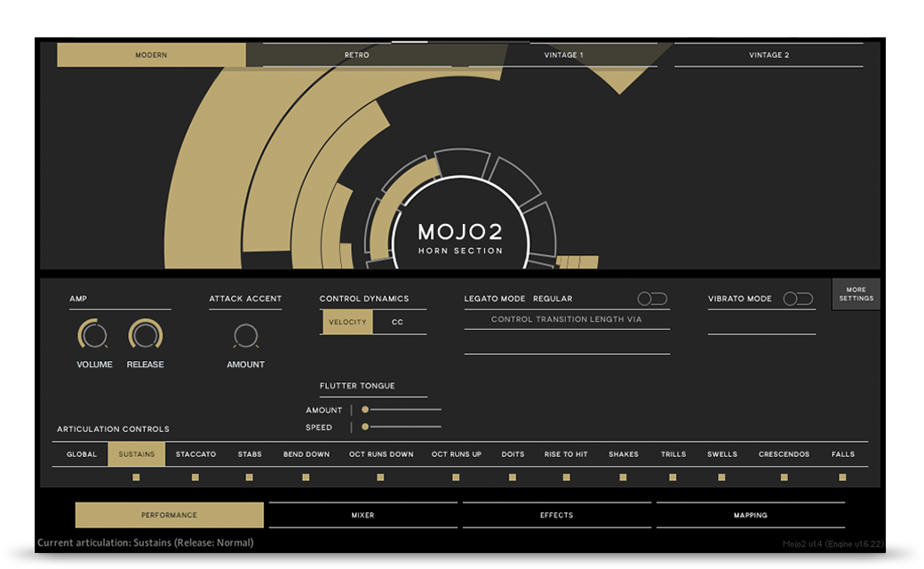This screenshot has height=569, width=924.
Task: Toggle the square indicator under Stabs
Action: (250, 477)
